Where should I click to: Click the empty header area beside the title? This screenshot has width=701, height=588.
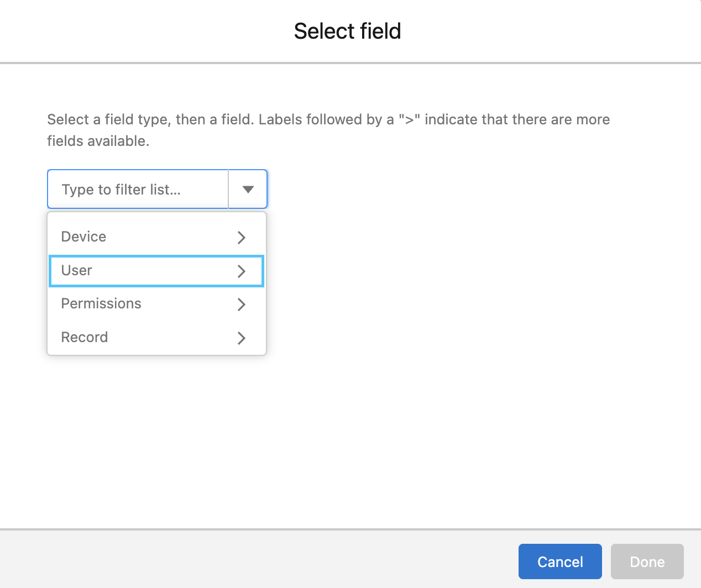[x=553, y=32]
